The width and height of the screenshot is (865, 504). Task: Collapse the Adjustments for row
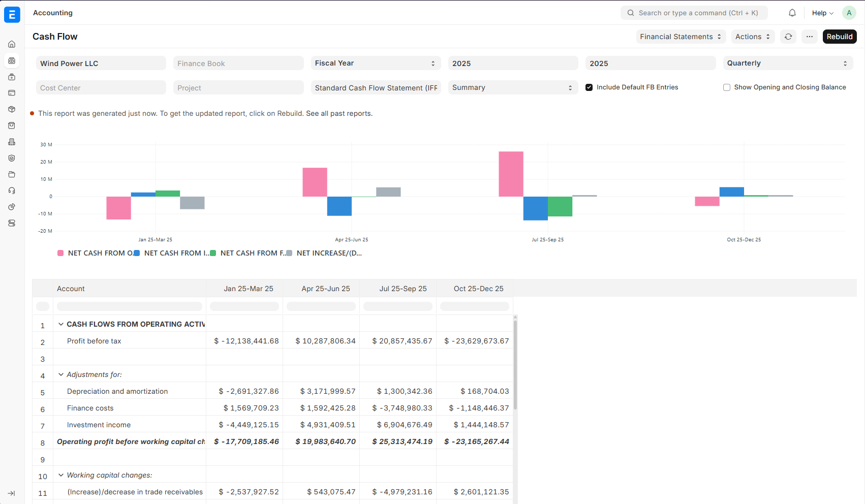click(61, 374)
